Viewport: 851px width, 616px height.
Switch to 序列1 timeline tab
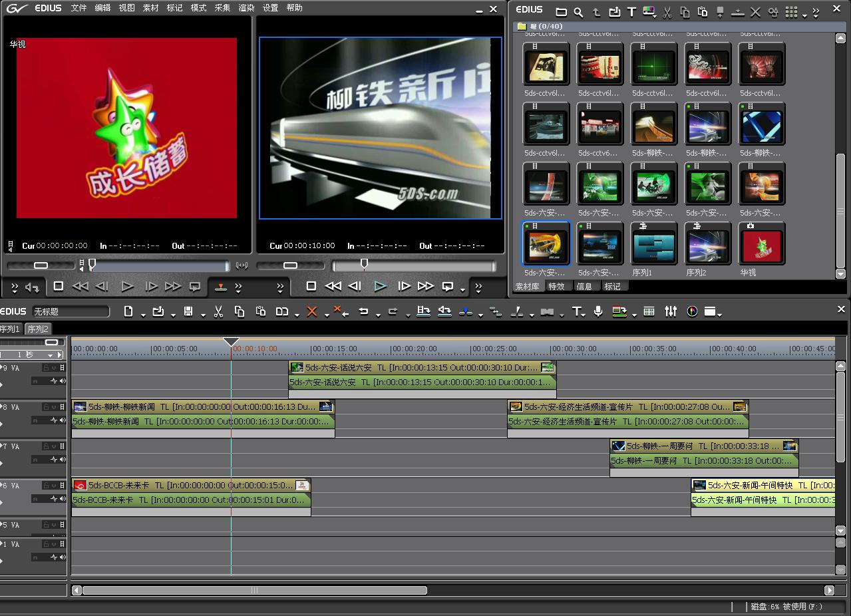click(x=11, y=329)
